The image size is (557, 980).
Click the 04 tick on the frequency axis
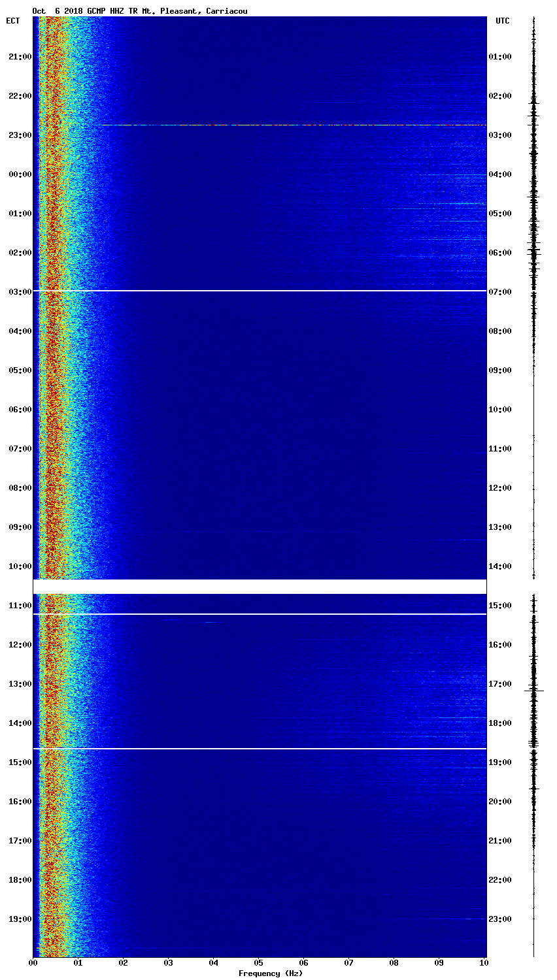(214, 963)
